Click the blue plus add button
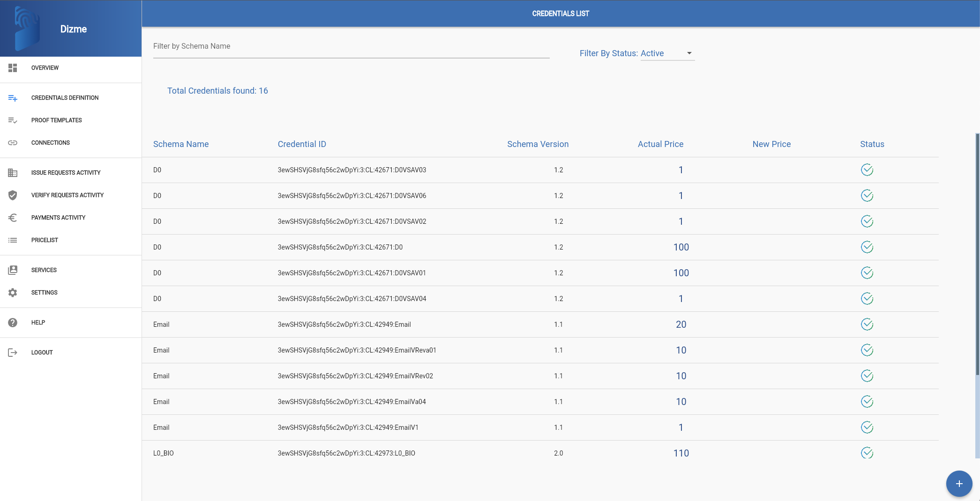This screenshot has height=501, width=980. (x=959, y=484)
